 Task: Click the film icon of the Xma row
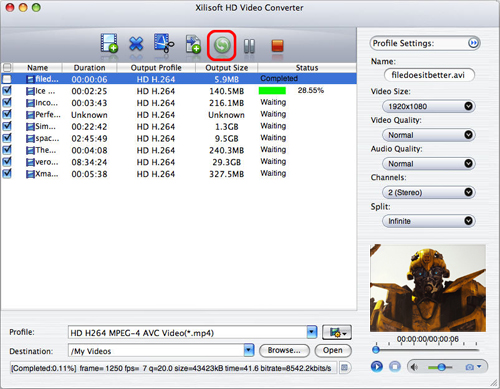coord(30,174)
